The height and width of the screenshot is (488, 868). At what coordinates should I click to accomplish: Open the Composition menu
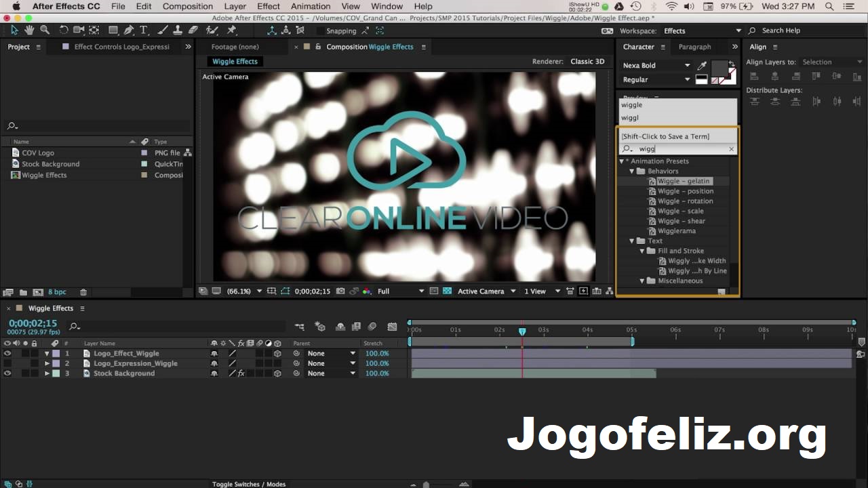click(188, 6)
